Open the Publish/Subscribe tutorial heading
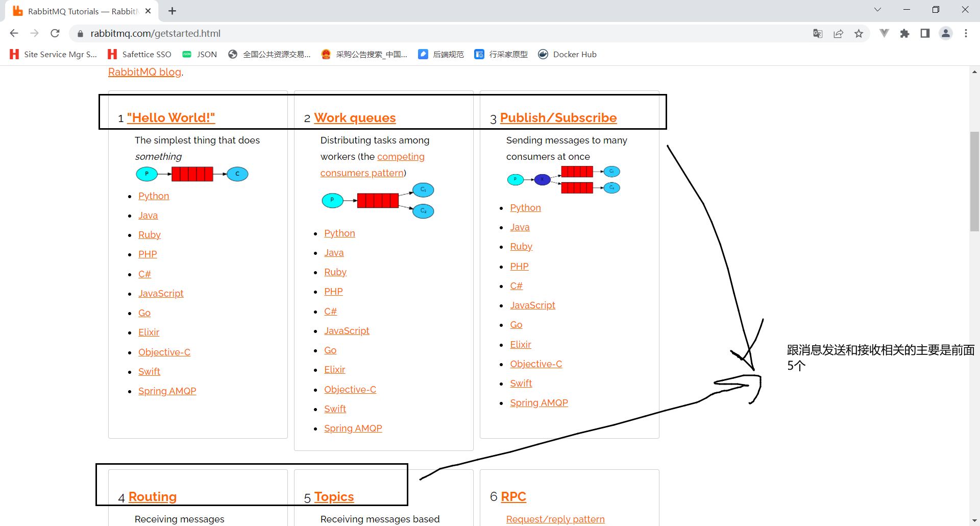Viewport: 980px width, 526px height. [x=558, y=117]
